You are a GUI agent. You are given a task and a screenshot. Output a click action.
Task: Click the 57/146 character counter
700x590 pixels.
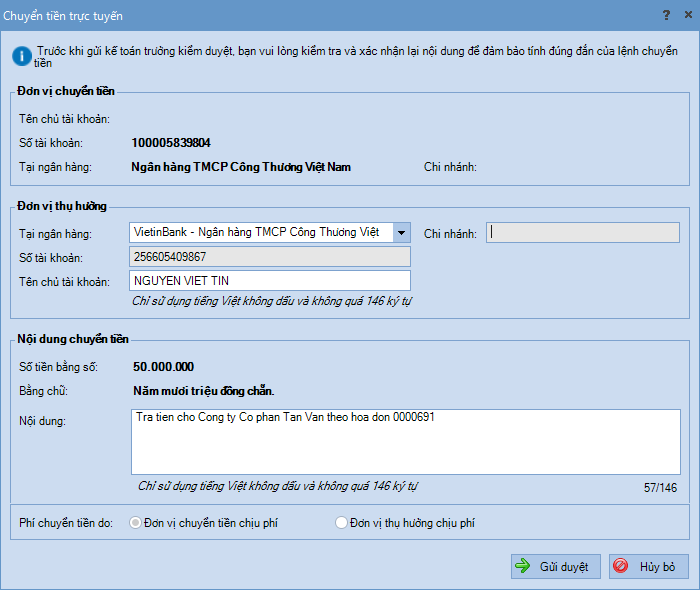pyautogui.click(x=660, y=488)
